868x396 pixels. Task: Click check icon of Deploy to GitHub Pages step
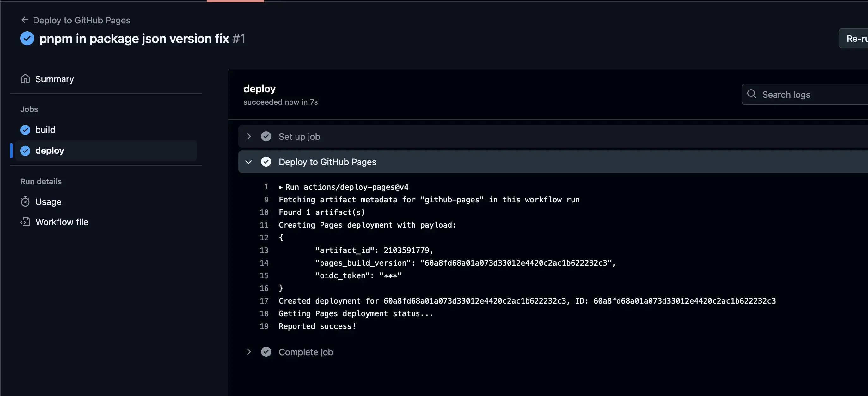pos(266,162)
